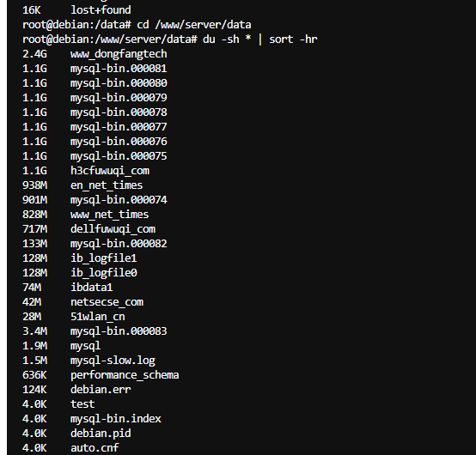Click the ib_logfile0 file name
This screenshot has width=476, height=455.
click(x=104, y=273)
